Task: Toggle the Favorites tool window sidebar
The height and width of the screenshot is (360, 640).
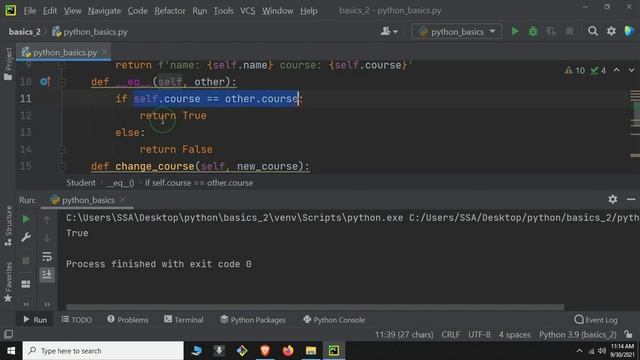Action: (x=8, y=282)
